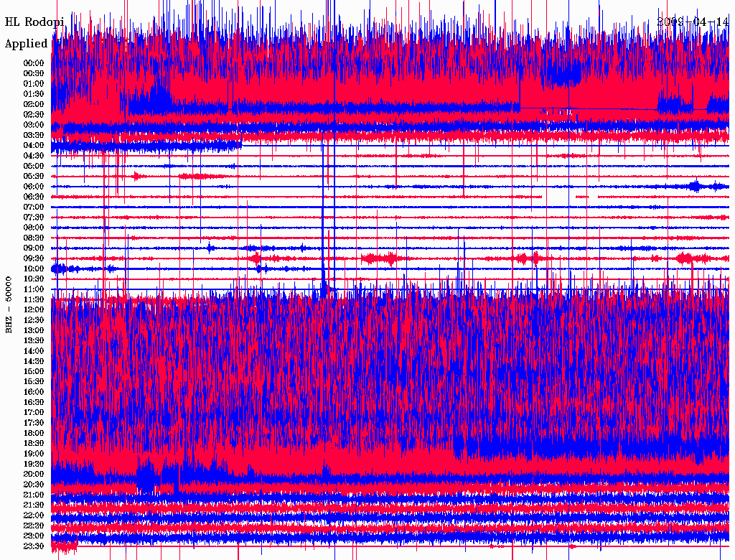
Task: Click the BHZ - 50000 axis label
Action: pyautogui.click(x=9, y=304)
